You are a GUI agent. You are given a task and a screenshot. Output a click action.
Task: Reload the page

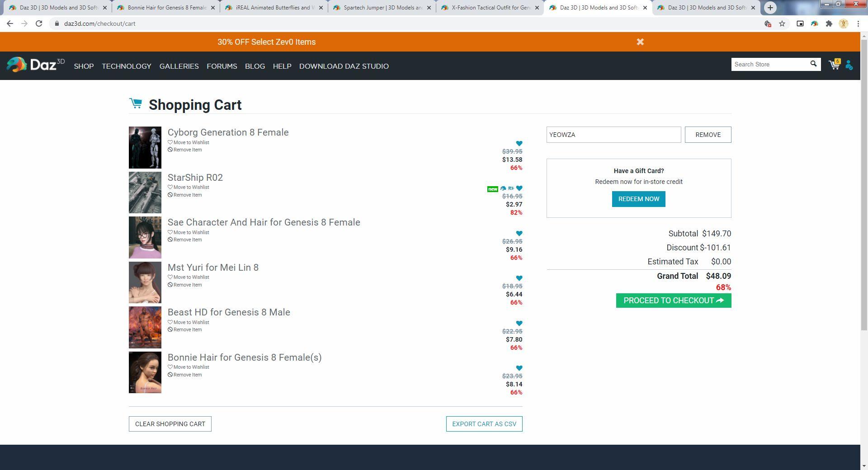39,23
